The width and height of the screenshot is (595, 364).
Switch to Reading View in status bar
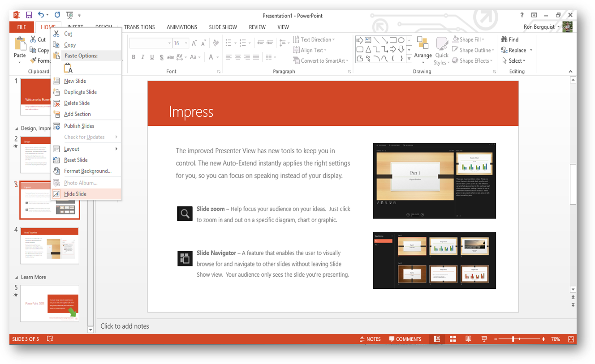(468, 339)
